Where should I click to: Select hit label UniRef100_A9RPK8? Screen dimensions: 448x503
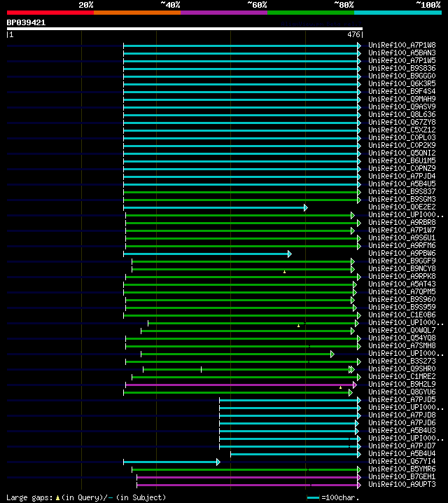(402, 276)
